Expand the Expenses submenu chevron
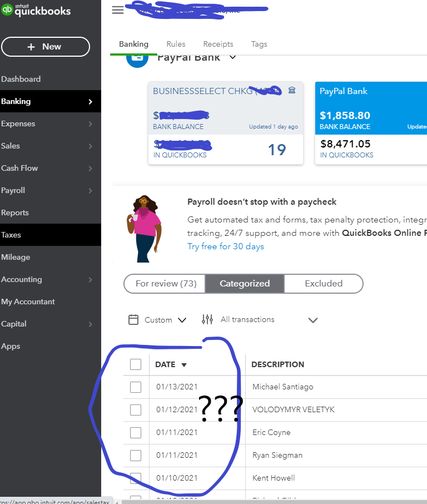Screen dimensions: 427x504 tap(90, 123)
